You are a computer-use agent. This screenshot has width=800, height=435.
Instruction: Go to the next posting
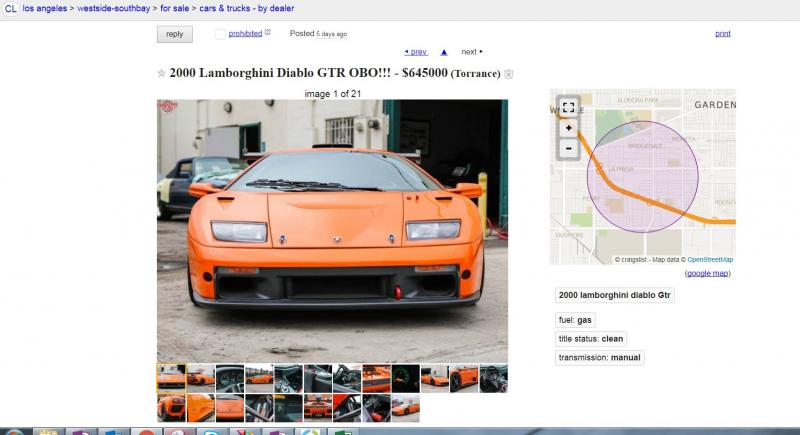click(472, 52)
